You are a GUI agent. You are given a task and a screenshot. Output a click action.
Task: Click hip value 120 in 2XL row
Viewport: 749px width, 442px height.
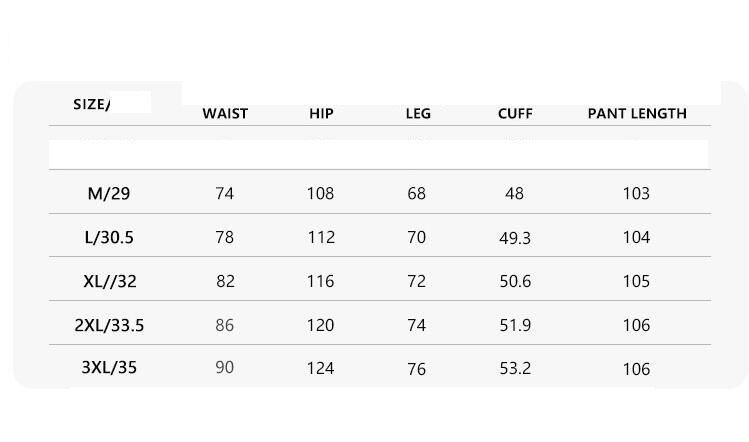(320, 325)
